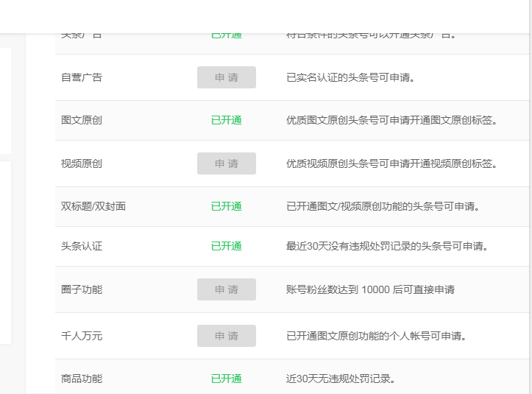
Task: Click 已开通 status in 图文原创 row
Action: point(227,120)
